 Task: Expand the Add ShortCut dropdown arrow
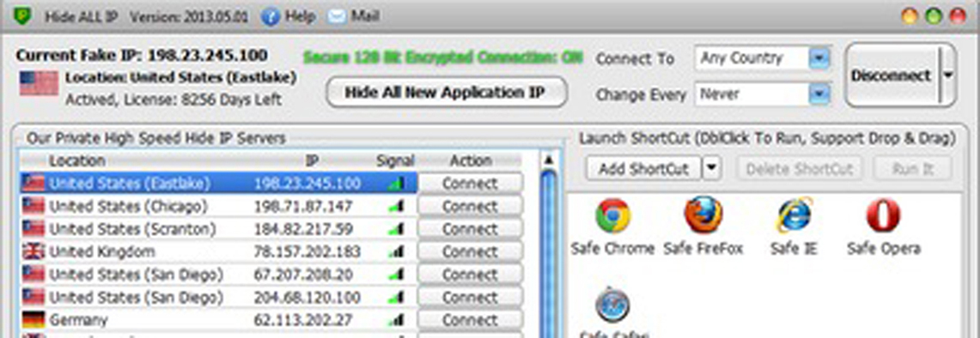[x=712, y=169]
